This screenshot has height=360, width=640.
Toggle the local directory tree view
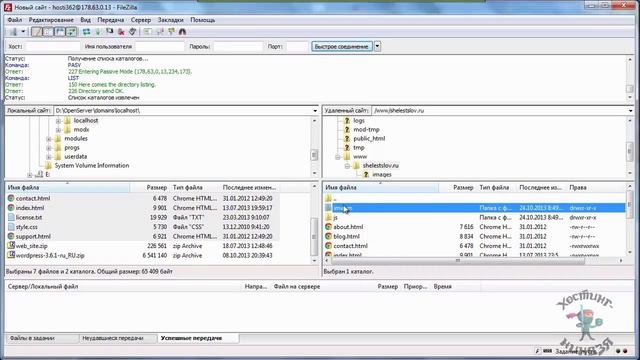(x=48, y=32)
